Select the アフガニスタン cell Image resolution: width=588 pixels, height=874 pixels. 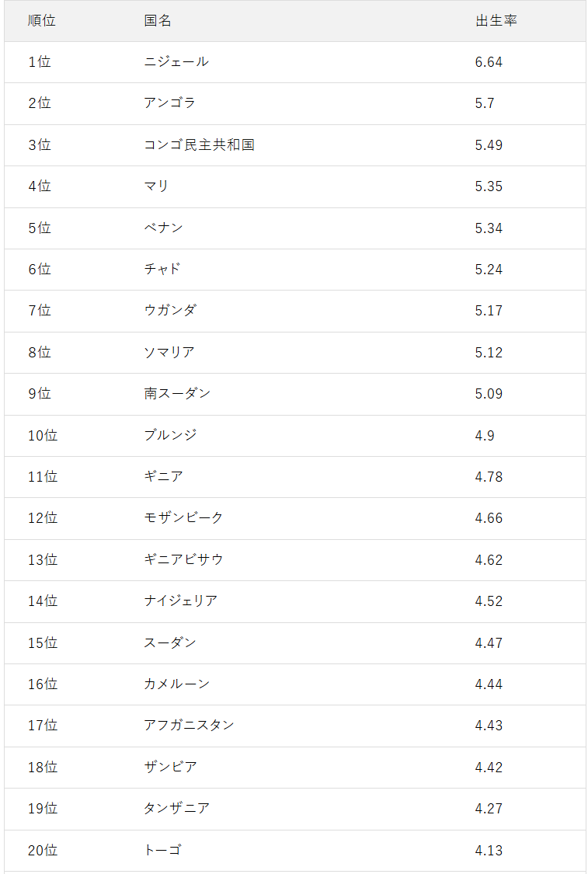189,725
